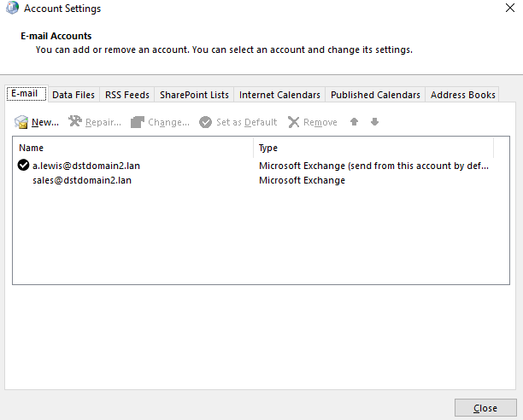Click the New account envelope icon
Viewport: 523px width, 420px height.
pos(21,122)
